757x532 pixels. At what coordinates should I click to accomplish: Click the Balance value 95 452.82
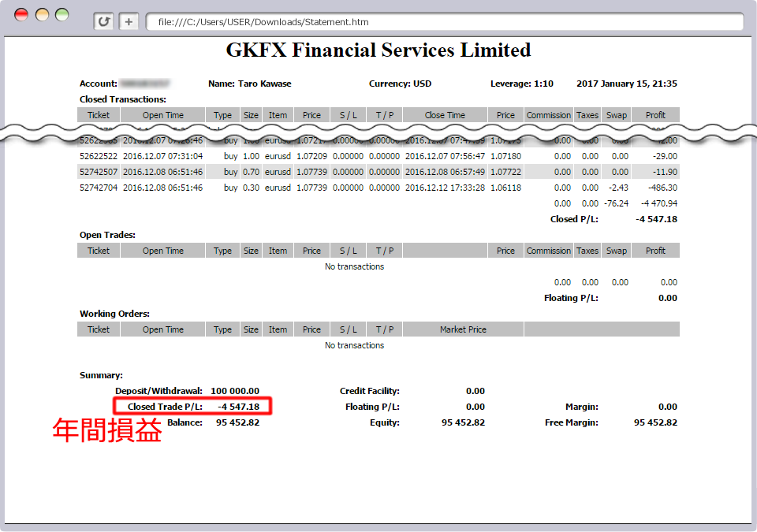(237, 422)
